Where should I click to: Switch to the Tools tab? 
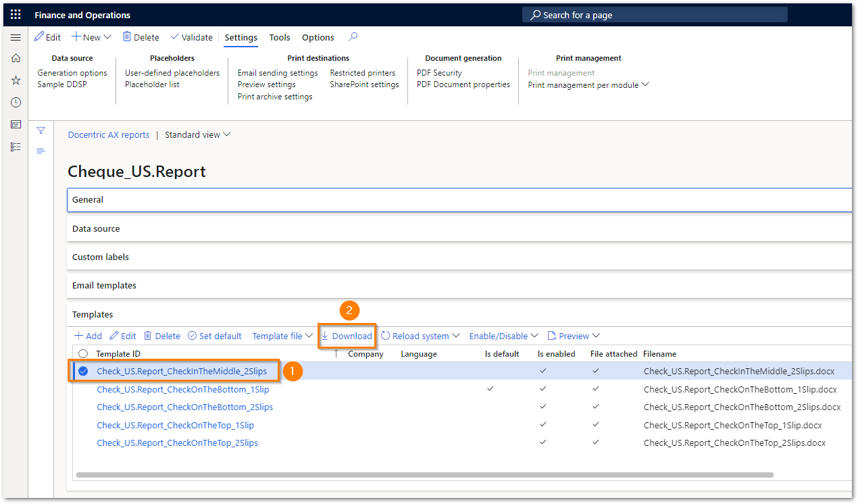click(x=280, y=38)
